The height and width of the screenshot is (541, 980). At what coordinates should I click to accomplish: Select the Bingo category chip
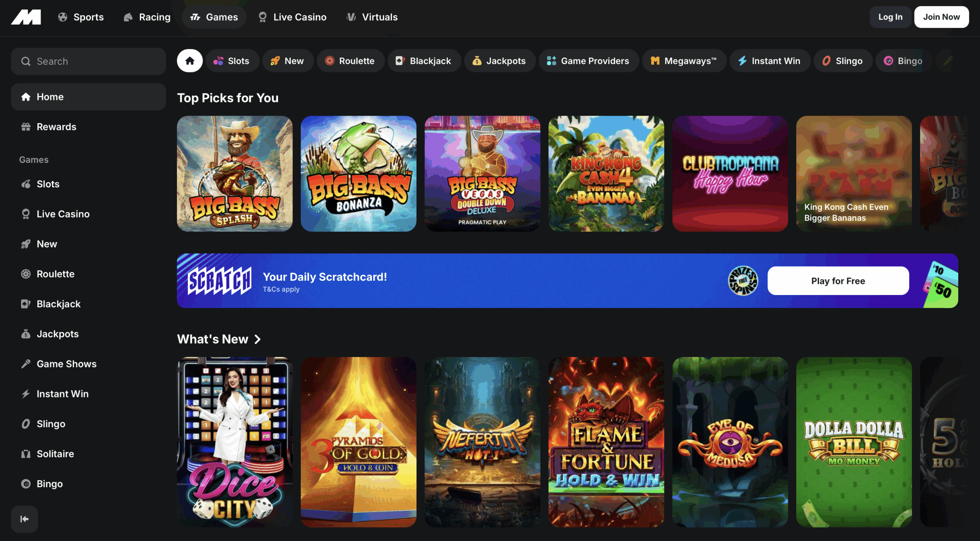point(903,61)
